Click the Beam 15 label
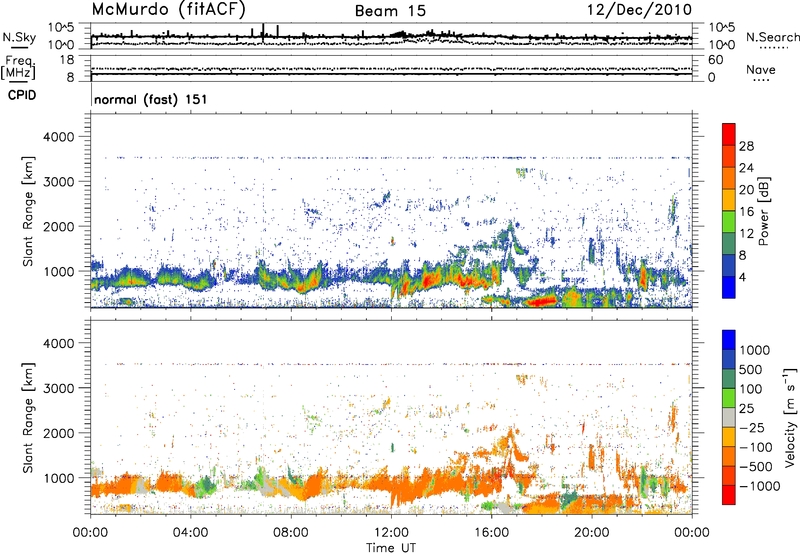 [x=390, y=11]
